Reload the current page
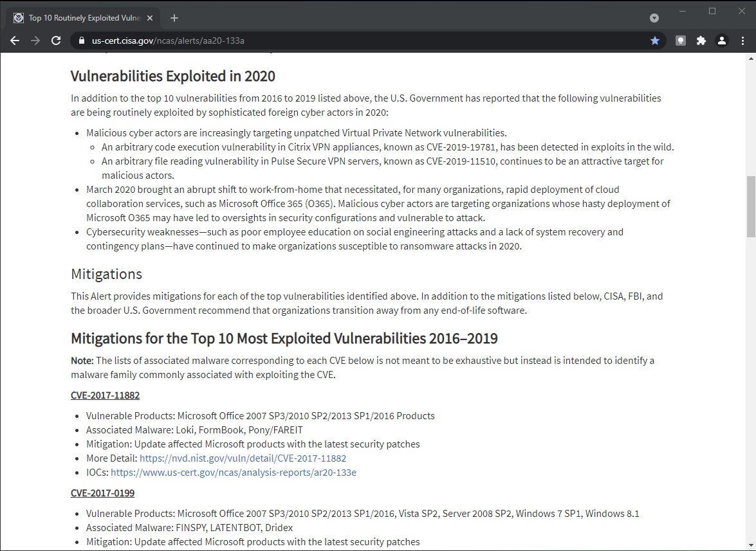The height and width of the screenshot is (551, 756). (x=56, y=41)
